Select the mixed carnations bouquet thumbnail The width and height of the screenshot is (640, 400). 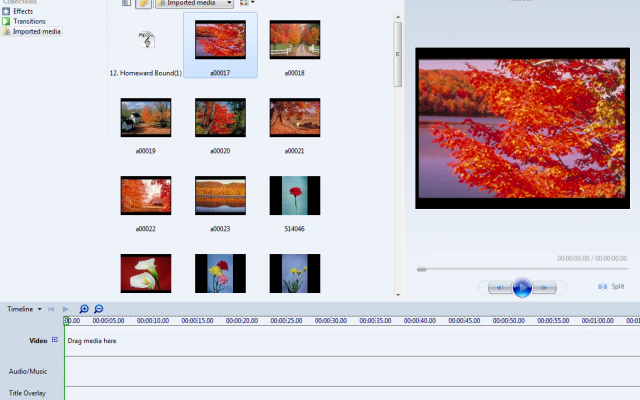click(220, 273)
